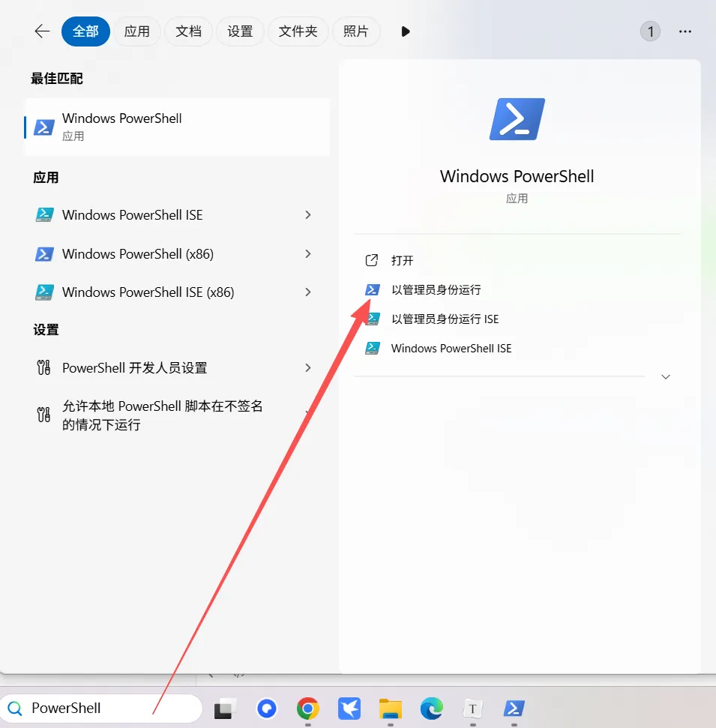Open File Explorer from the taskbar
Screen dimensions: 716x728
point(391,709)
